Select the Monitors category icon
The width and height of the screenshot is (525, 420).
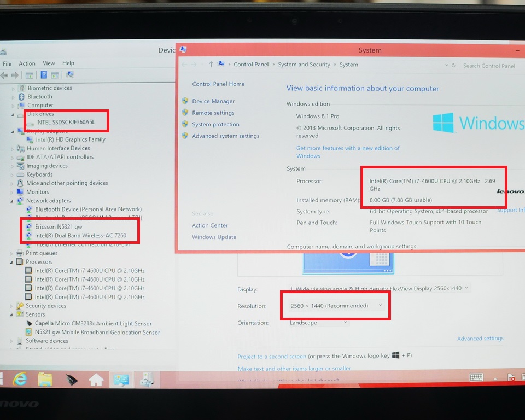point(20,192)
